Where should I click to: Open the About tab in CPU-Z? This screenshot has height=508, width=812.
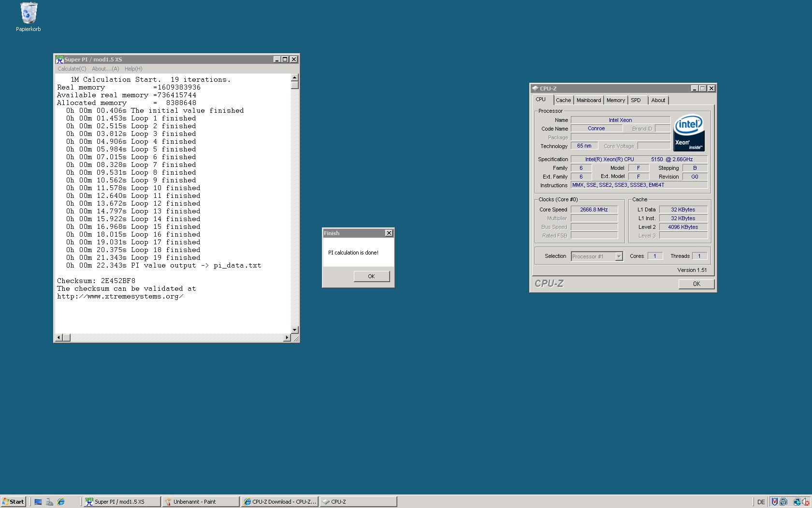658,100
